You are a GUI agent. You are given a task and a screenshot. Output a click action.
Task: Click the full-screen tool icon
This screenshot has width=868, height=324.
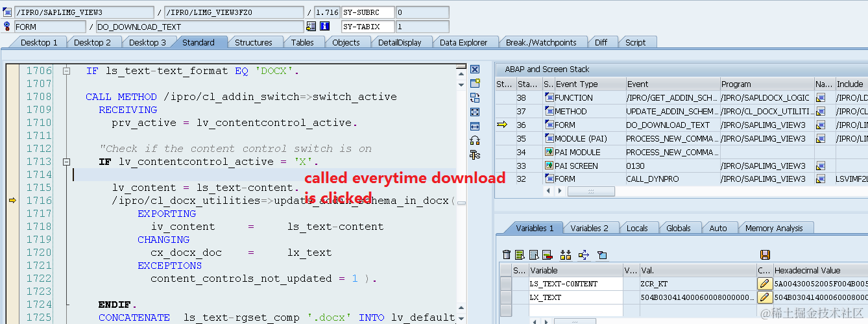tap(474, 112)
